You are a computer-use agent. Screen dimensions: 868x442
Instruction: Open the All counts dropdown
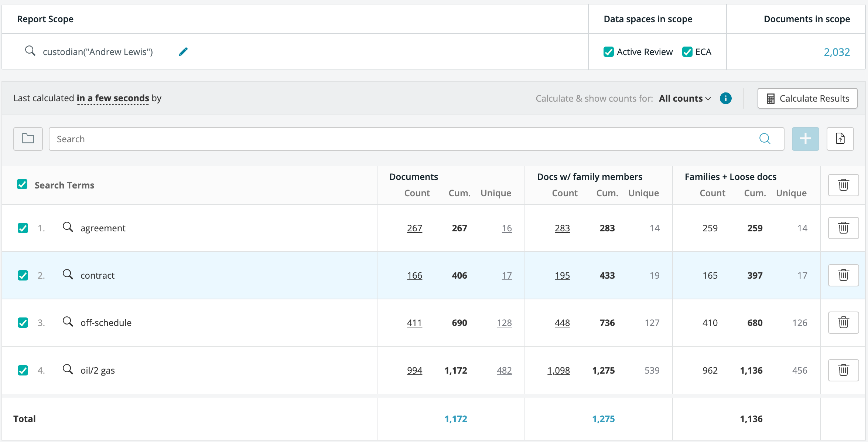(685, 98)
